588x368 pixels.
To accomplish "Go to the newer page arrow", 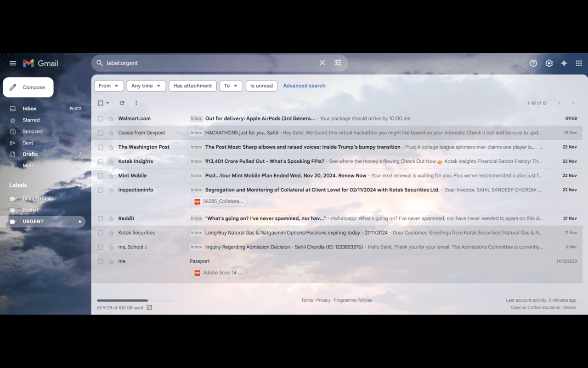I will point(559,103).
